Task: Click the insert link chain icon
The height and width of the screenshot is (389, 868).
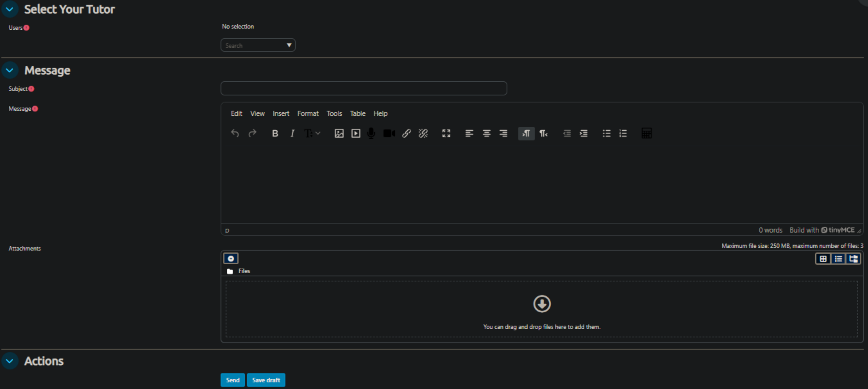Action: [x=406, y=134]
